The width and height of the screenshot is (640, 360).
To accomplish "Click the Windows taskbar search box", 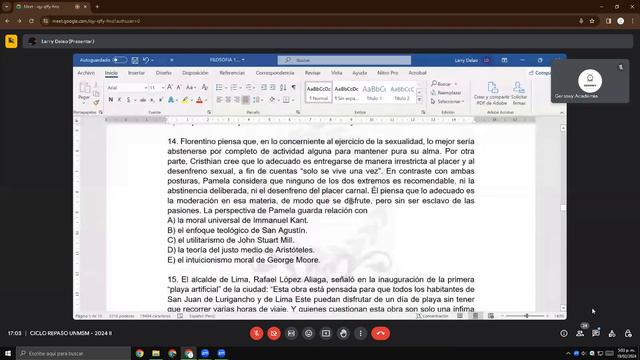I will pos(73,353).
